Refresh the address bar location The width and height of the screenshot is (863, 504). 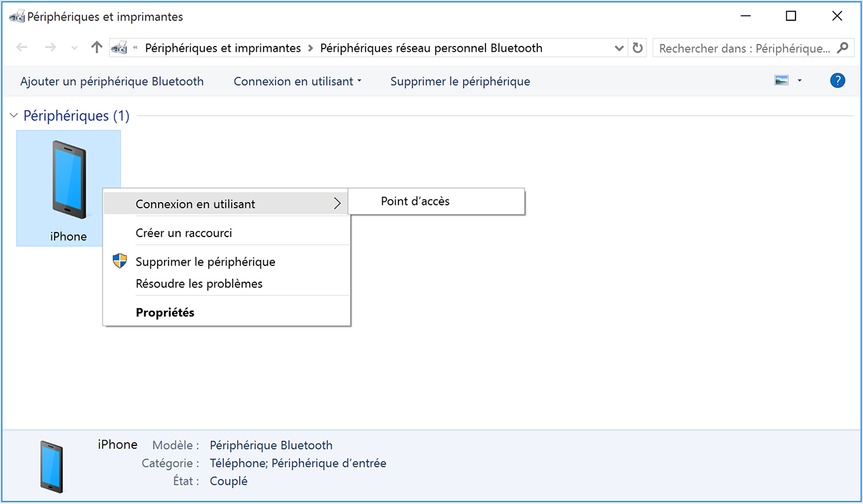tap(637, 49)
